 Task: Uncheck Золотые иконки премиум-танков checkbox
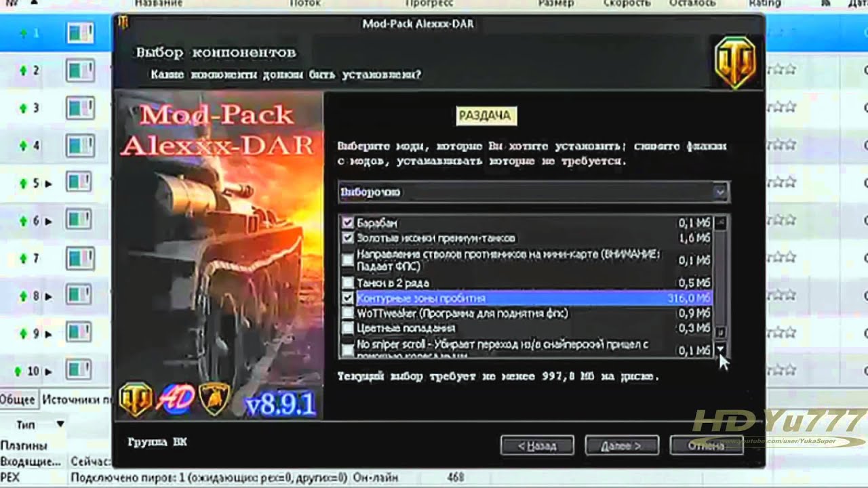point(348,239)
